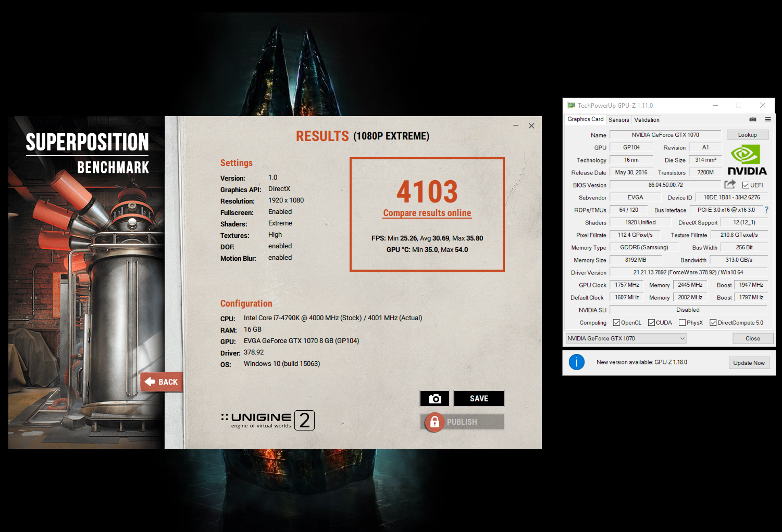Minimize the GPU-Z window

pos(715,105)
